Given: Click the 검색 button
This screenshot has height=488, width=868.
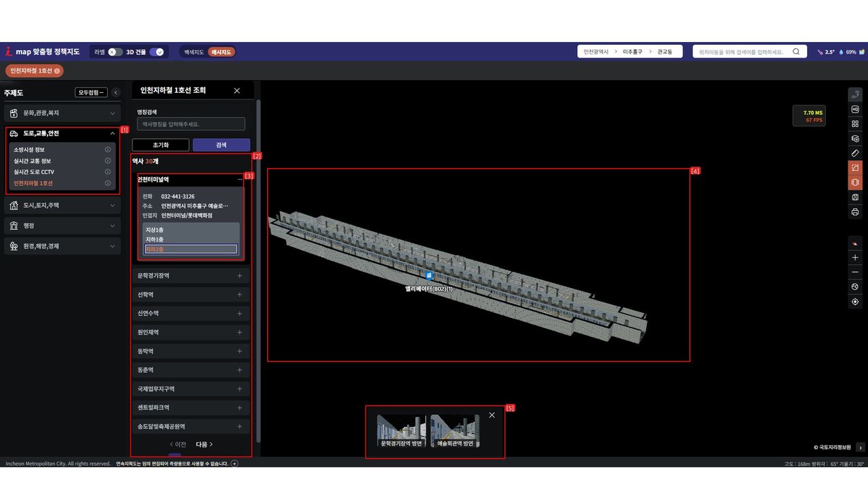Looking at the screenshot, I should 221,145.
